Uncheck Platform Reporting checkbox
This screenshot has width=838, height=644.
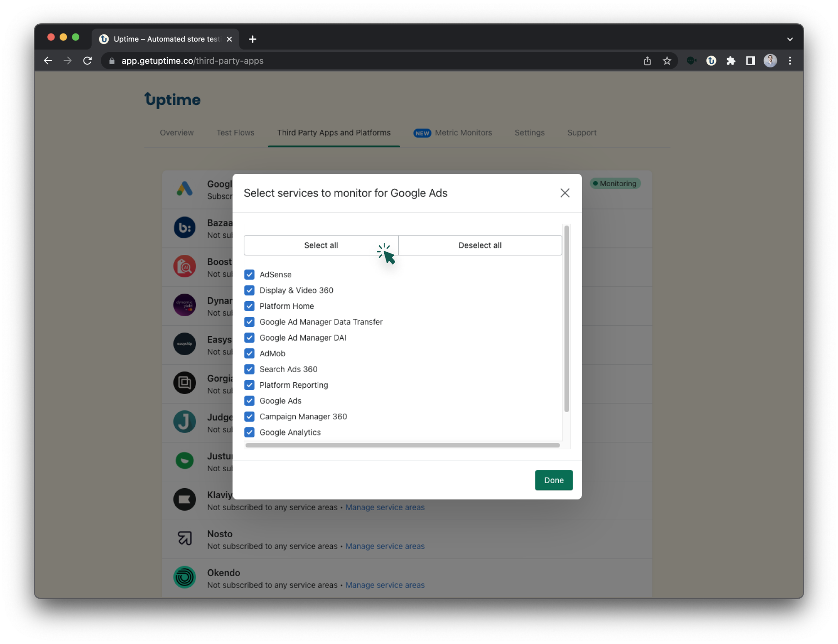coord(249,385)
